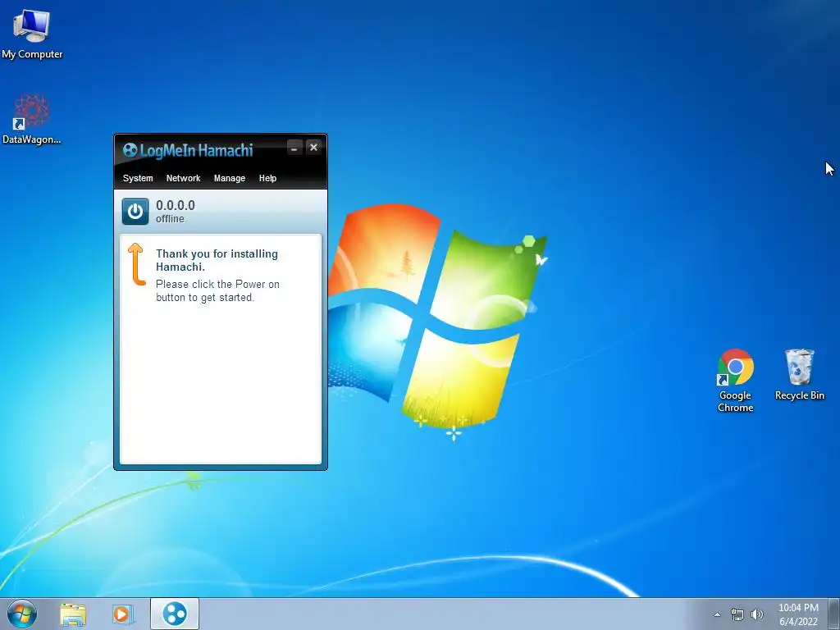Click the Show desktop button

[x=834, y=614]
